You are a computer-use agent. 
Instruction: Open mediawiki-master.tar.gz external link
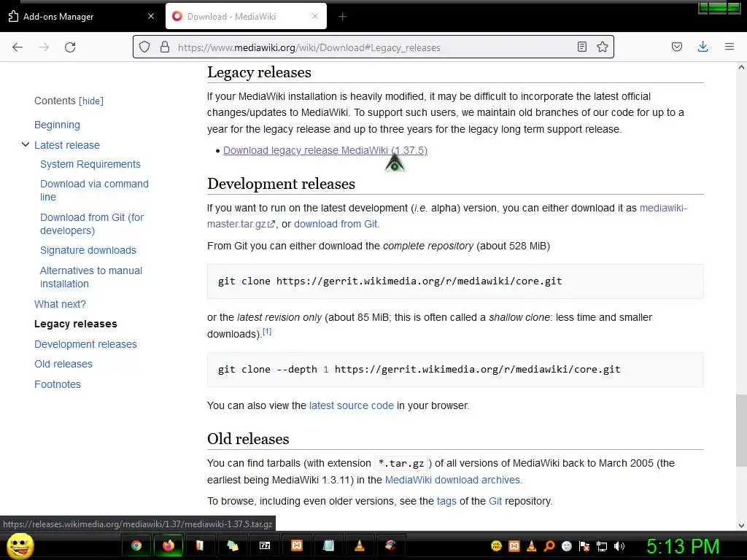coord(241,225)
